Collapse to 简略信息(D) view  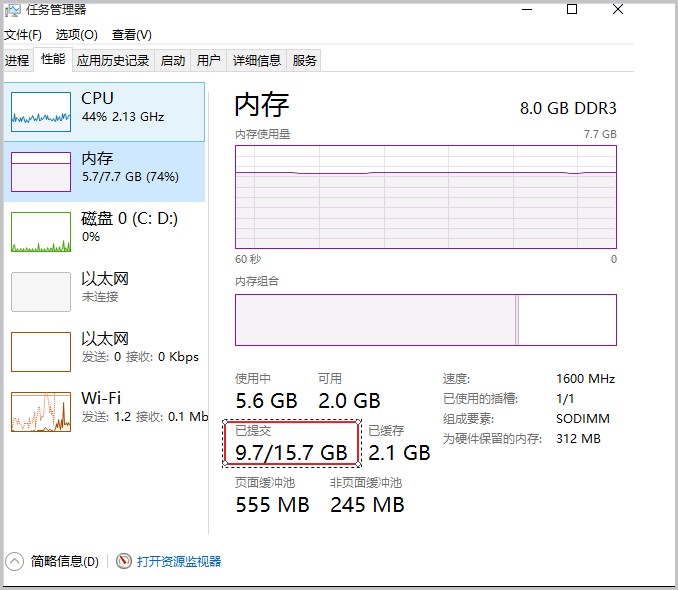click(65, 561)
